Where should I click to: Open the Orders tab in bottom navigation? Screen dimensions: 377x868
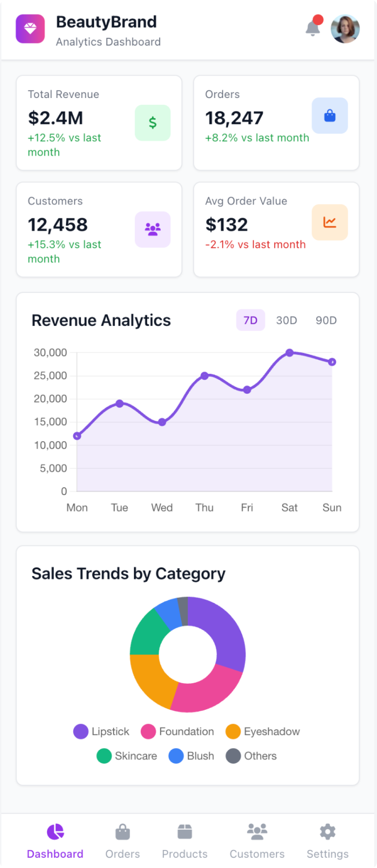(123, 841)
